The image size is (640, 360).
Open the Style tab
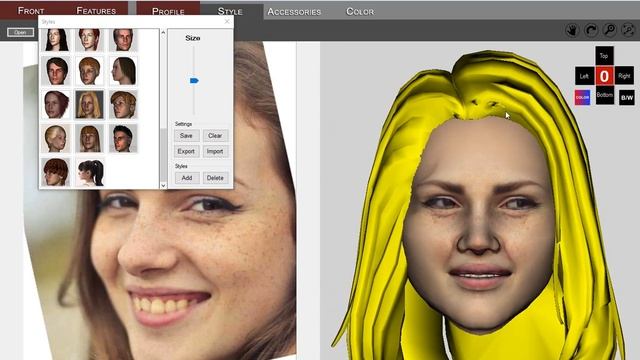pyautogui.click(x=230, y=11)
